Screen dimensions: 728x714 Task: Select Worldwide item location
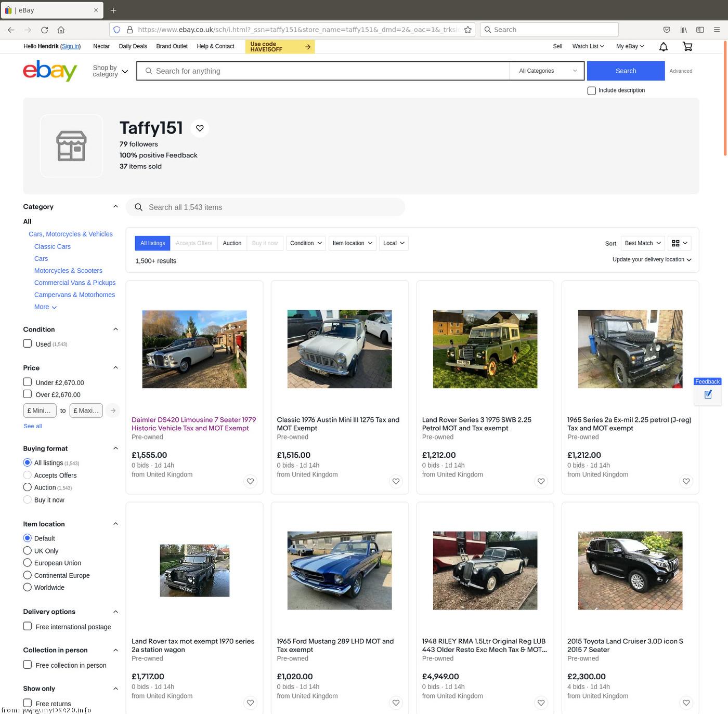point(28,587)
